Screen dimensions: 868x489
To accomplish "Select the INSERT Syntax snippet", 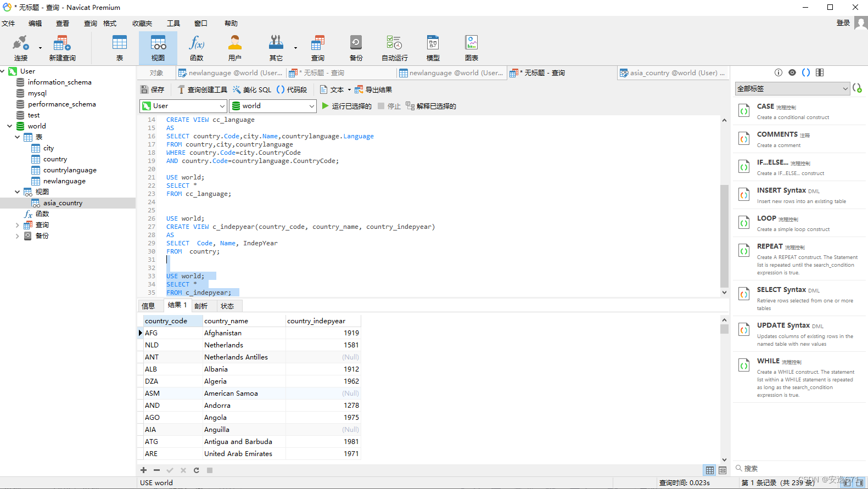I will (x=799, y=195).
